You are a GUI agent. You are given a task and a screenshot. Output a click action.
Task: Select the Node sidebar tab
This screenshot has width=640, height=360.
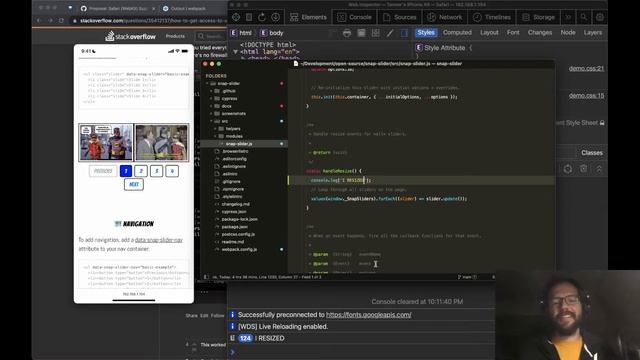click(x=568, y=33)
